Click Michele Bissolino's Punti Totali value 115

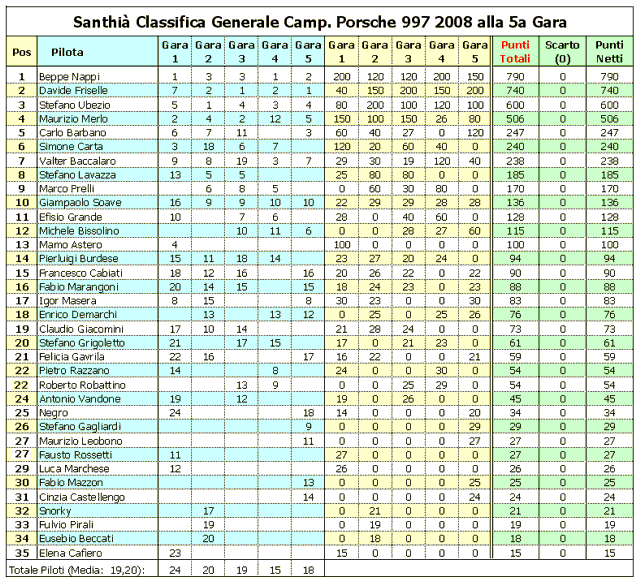coord(515,231)
